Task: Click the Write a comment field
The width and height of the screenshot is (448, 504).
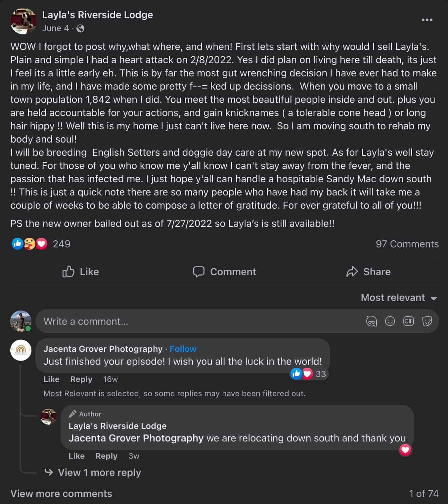Action: click(x=199, y=321)
